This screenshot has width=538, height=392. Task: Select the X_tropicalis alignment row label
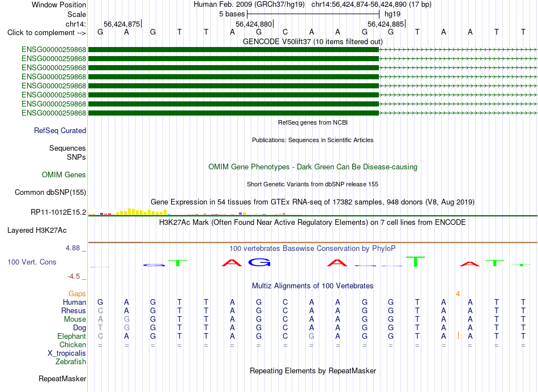[x=67, y=353]
